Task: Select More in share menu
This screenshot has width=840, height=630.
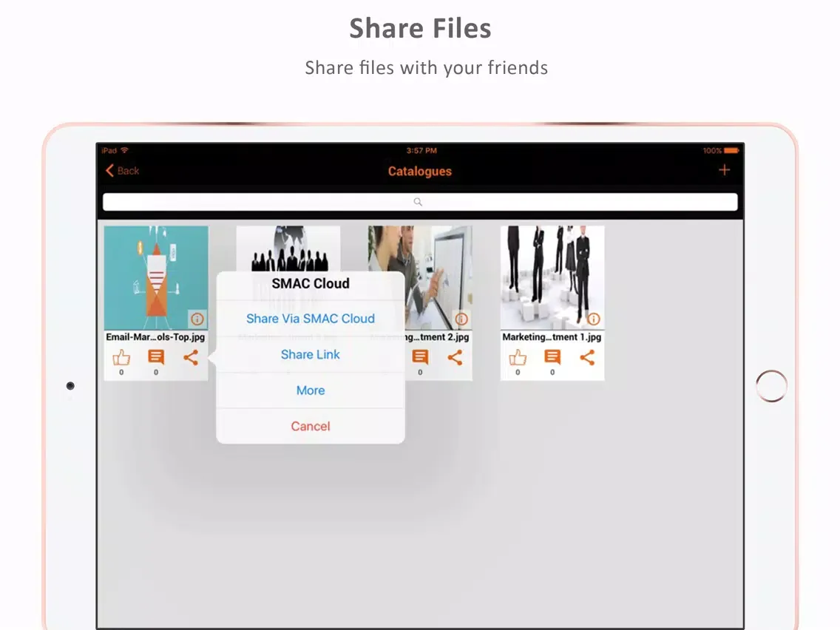Action: click(310, 390)
